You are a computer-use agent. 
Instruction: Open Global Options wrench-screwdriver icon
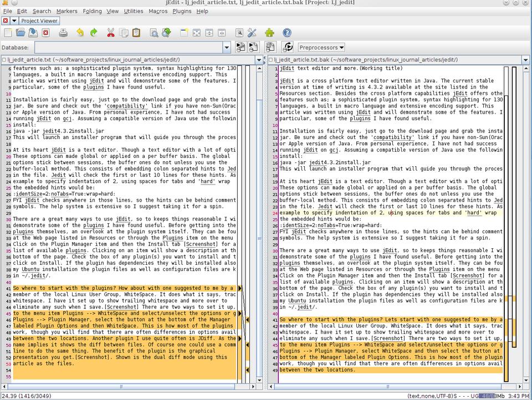252,33
